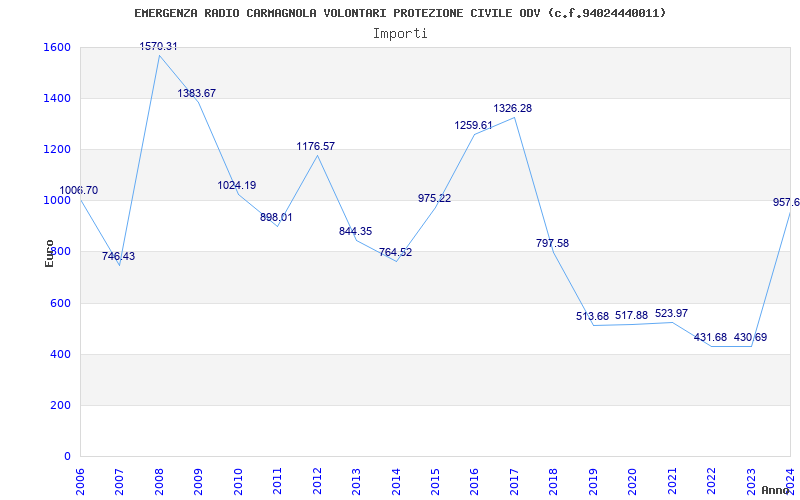The image size is (800, 500).
Task: Select the 517.88 data label
Action: click(632, 315)
